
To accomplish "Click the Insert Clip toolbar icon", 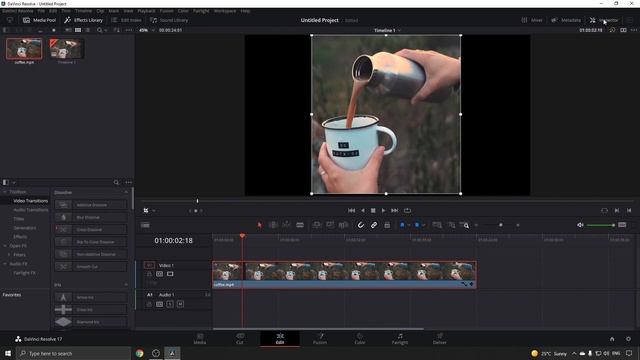I will tap(316, 225).
